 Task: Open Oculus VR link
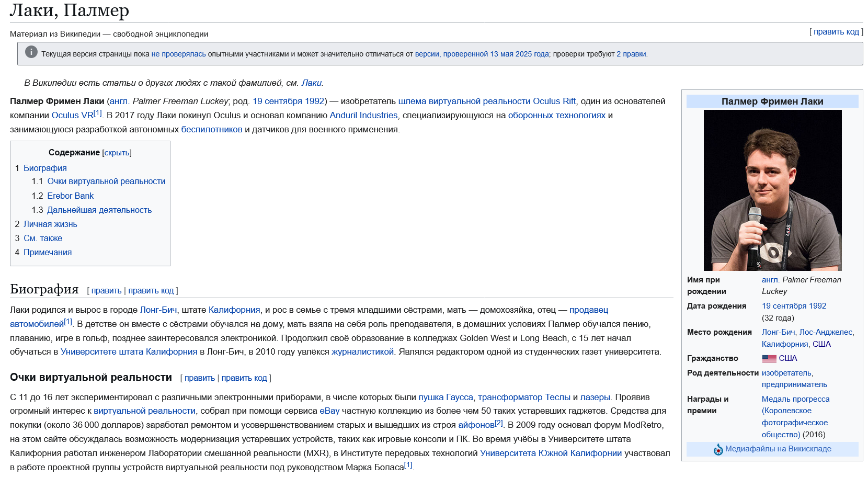click(x=72, y=115)
